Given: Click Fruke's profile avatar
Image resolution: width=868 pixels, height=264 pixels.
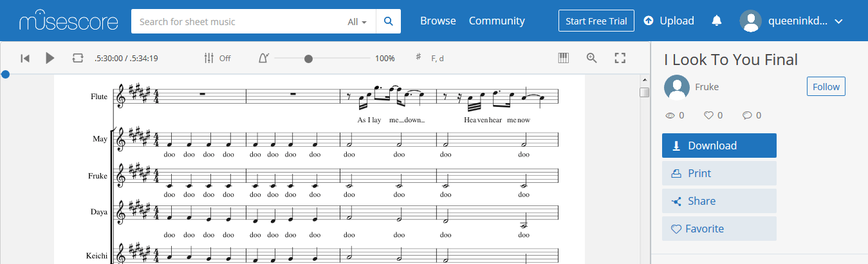Looking at the screenshot, I should tap(677, 87).
